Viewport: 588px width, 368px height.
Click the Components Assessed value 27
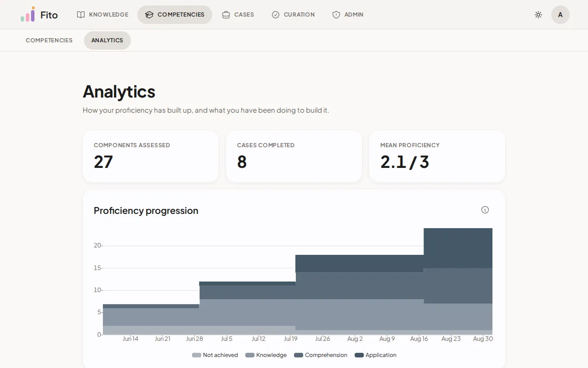click(103, 162)
